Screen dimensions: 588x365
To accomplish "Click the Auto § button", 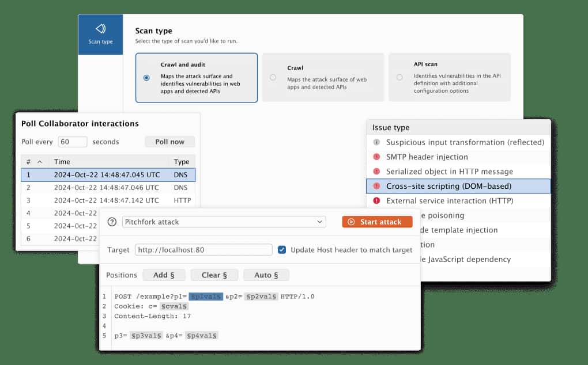I will click(x=266, y=275).
